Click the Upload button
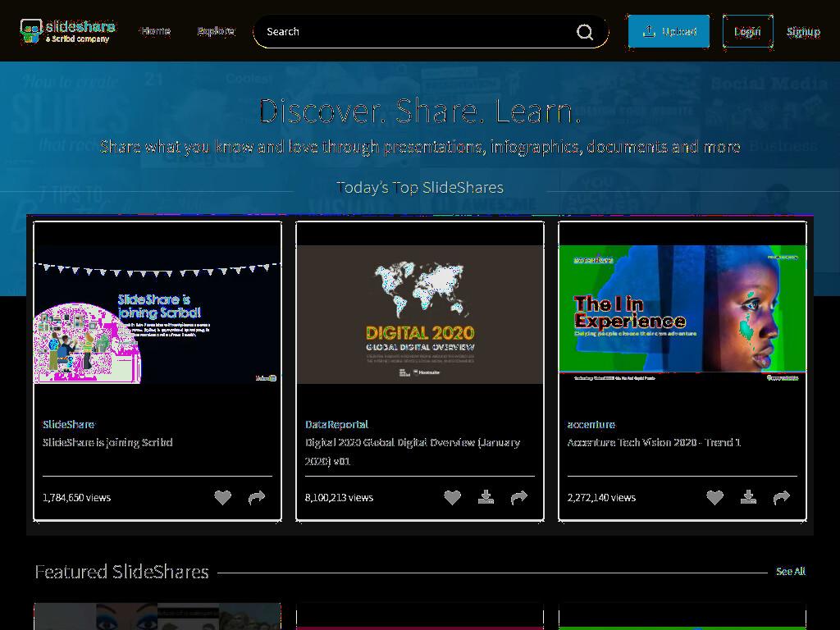The image size is (840, 630). click(669, 32)
